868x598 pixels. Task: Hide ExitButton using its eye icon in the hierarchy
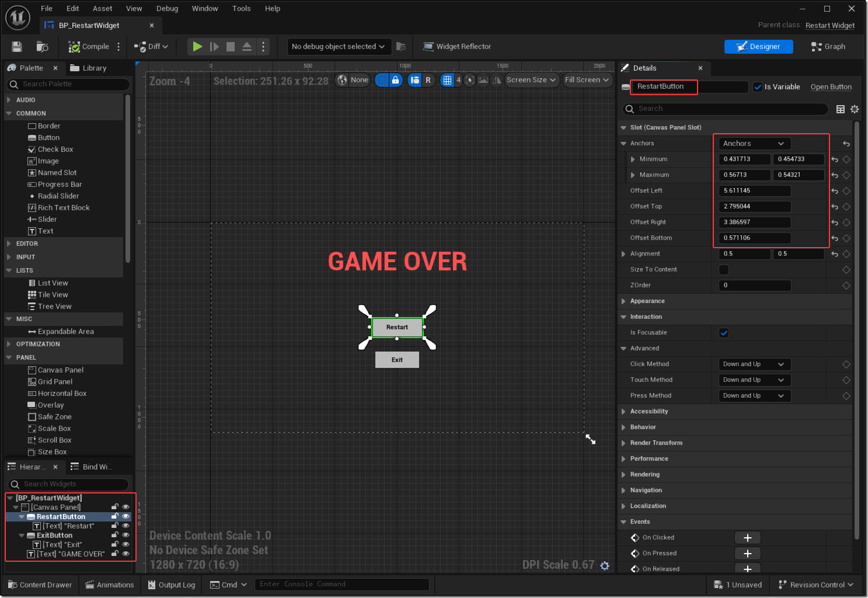click(126, 536)
